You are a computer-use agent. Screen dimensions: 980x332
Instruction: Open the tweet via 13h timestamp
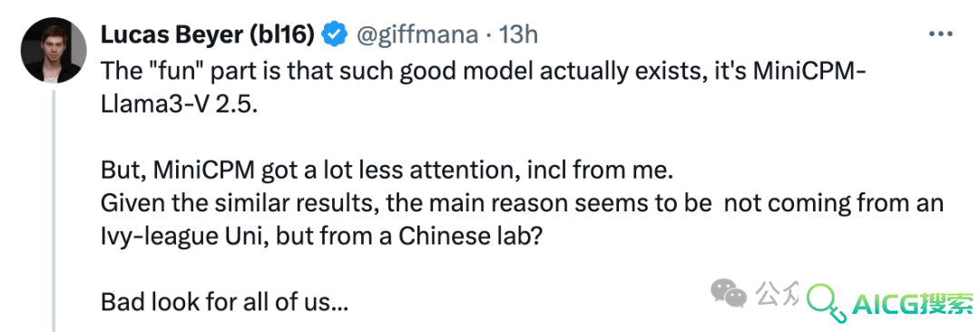518,35
